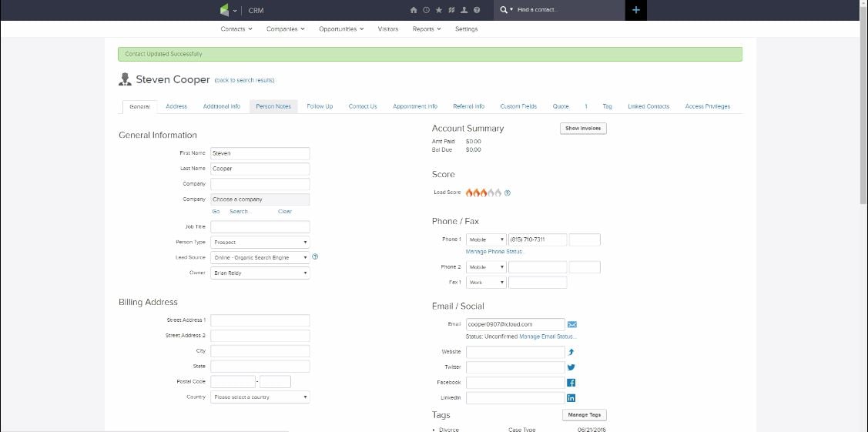Image resolution: width=868 pixels, height=432 pixels.
Task: Click the Show Invoices button
Action: pyautogui.click(x=583, y=129)
